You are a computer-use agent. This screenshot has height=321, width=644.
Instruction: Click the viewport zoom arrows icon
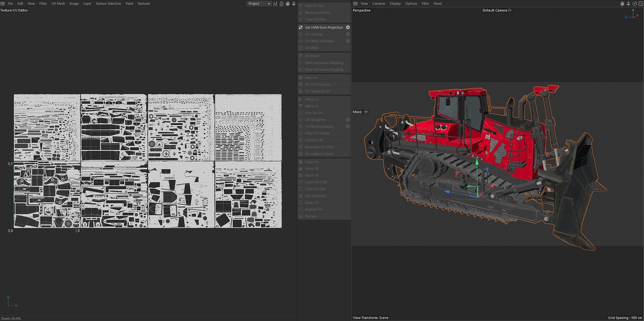(628, 3)
